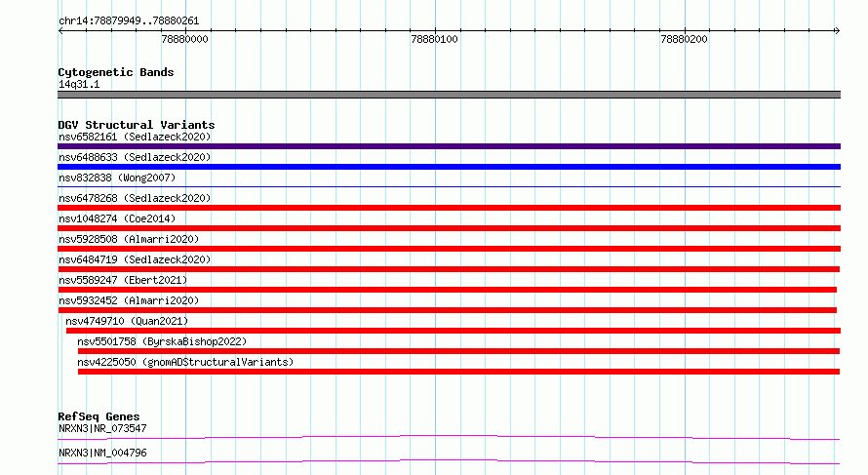Select the magenta NRXN3|NR_073547 transcript line
Image resolution: width=868 pixels, height=475 pixels.
[x=449, y=437]
